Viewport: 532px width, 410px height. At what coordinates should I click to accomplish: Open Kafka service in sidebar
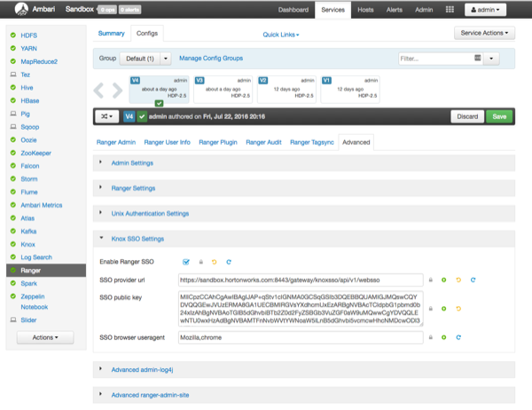(28, 232)
